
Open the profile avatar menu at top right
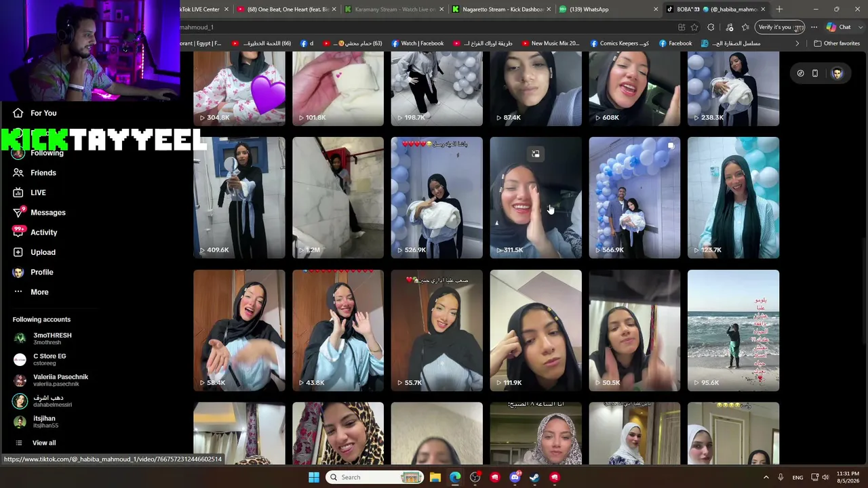[837, 73]
